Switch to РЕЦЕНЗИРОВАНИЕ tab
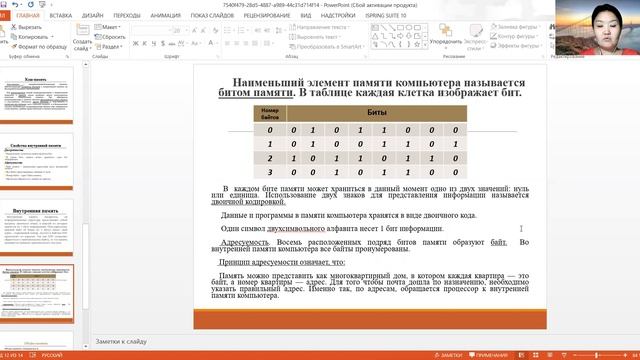Image resolution: width=640 pixels, height=360 pixels. [x=267, y=16]
